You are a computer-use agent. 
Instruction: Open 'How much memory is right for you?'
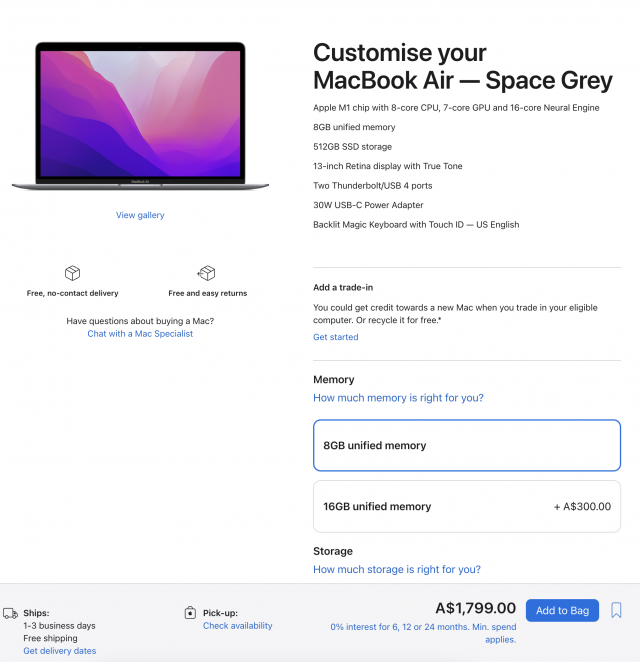click(x=398, y=398)
